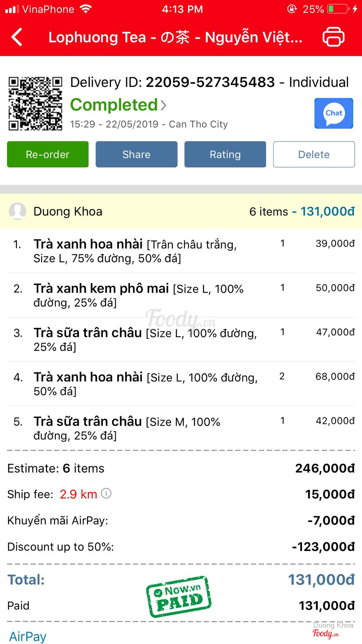Tap the Lophuong Tea header title
This screenshot has width=362, height=644.
click(x=175, y=37)
